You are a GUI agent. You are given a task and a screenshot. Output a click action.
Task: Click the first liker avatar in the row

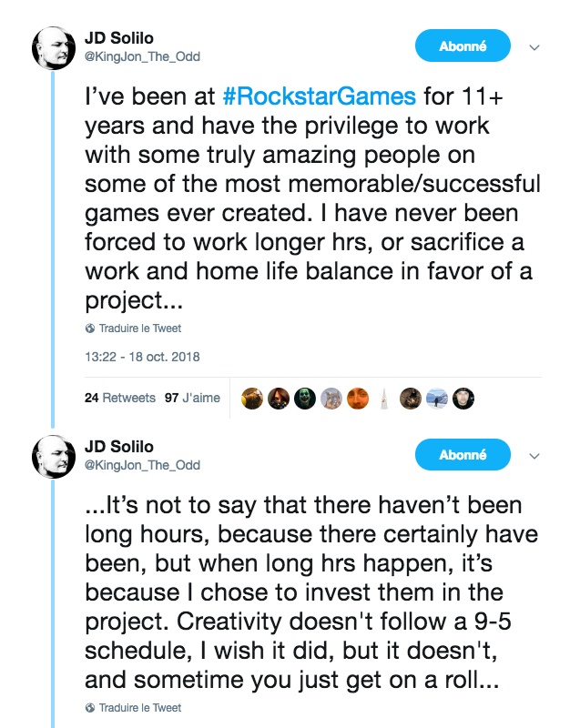coord(252,398)
